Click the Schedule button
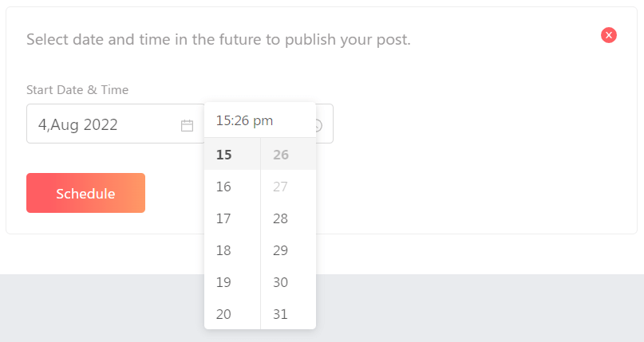Screen dimensions: 644x342 [x=86, y=193]
